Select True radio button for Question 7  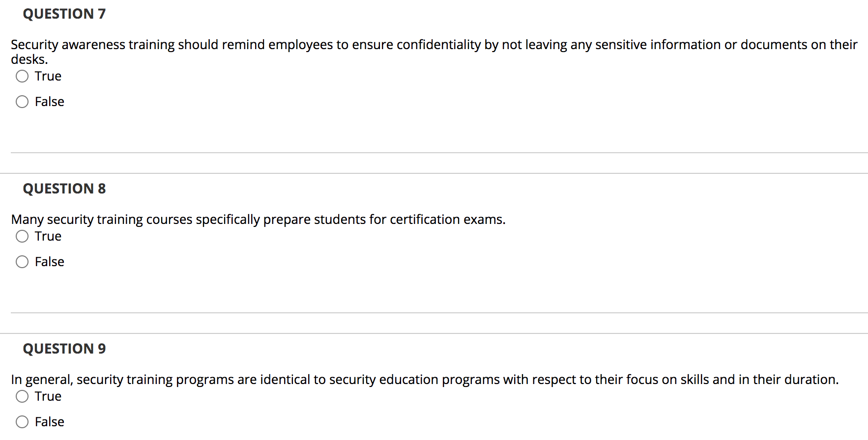point(22,76)
